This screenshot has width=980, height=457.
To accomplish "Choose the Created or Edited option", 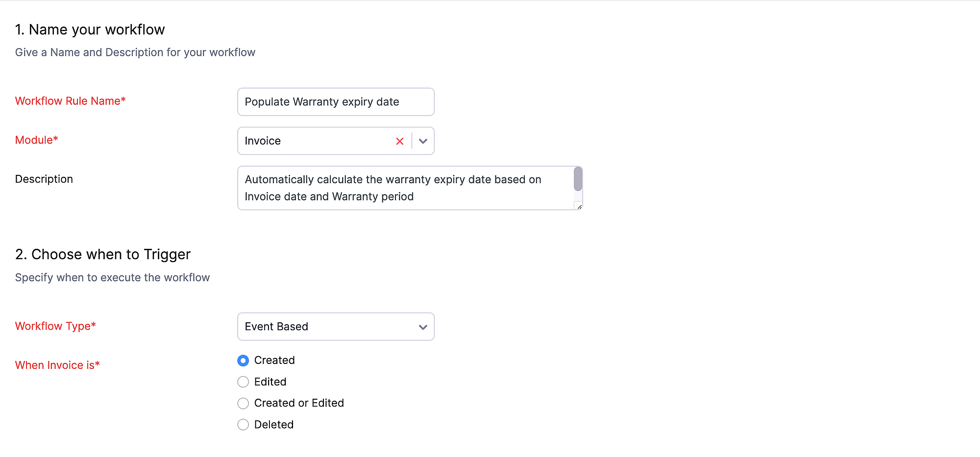I will [243, 403].
